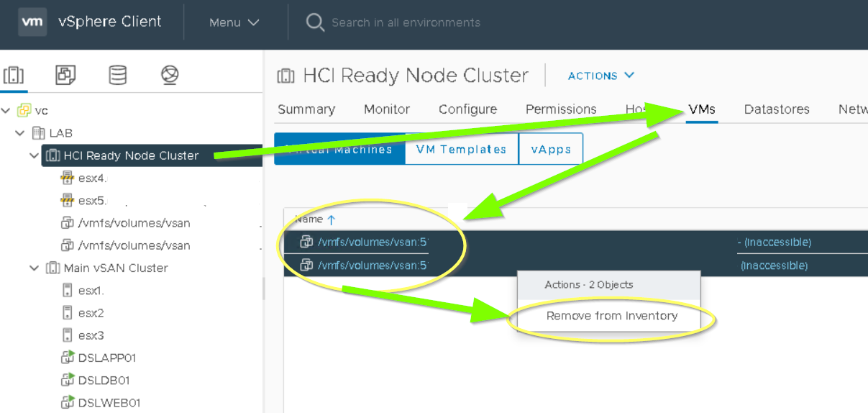Image resolution: width=868 pixels, height=413 pixels.
Task: Collapse the HCI Ready Node Cluster tree node
Action: pos(34,155)
